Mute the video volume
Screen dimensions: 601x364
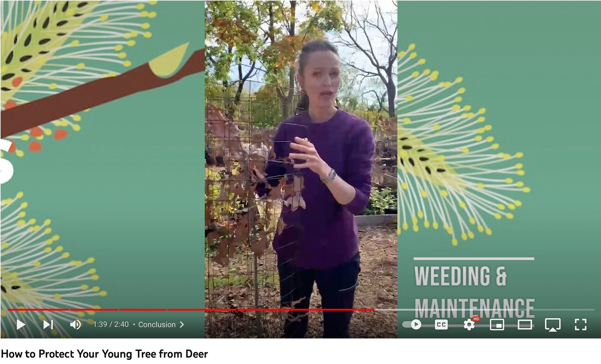click(75, 324)
